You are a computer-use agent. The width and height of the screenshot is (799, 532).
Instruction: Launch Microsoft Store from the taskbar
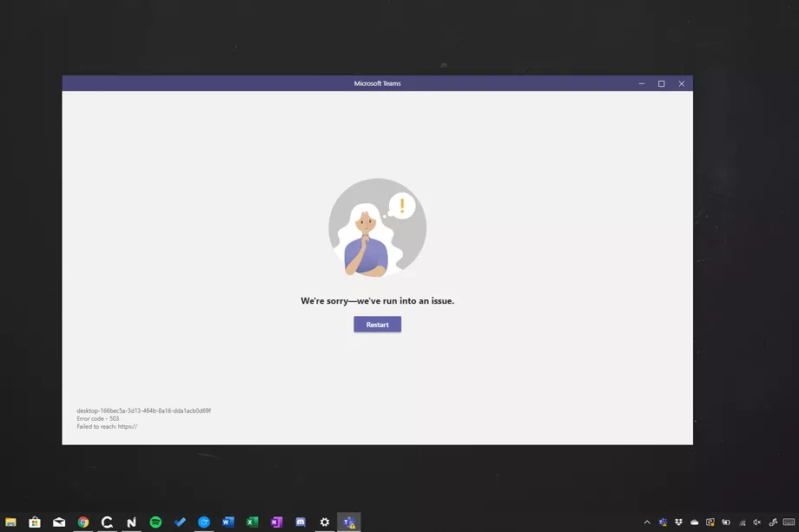tap(35, 522)
